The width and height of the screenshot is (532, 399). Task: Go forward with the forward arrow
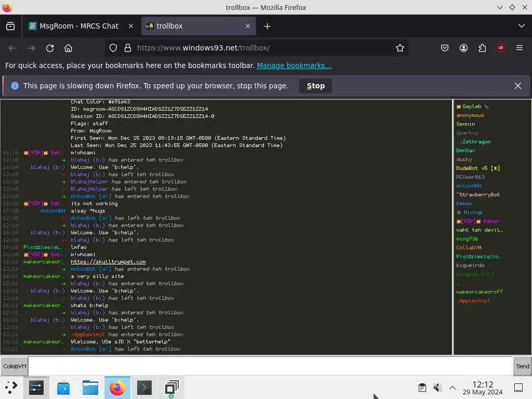click(x=31, y=48)
